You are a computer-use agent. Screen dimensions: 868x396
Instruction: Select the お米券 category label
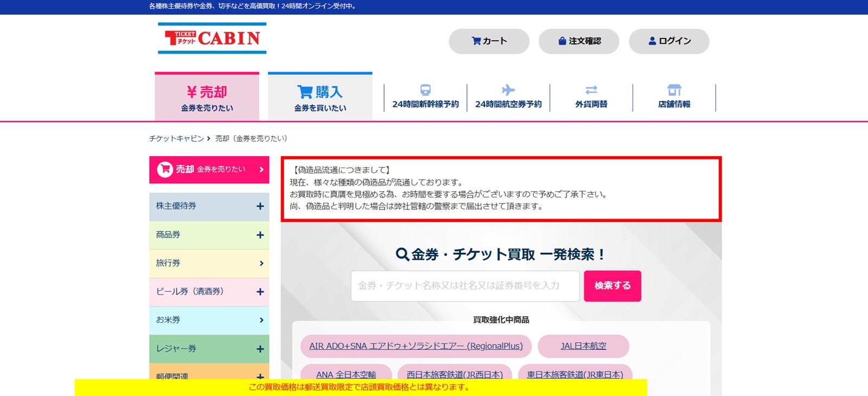[168, 320]
